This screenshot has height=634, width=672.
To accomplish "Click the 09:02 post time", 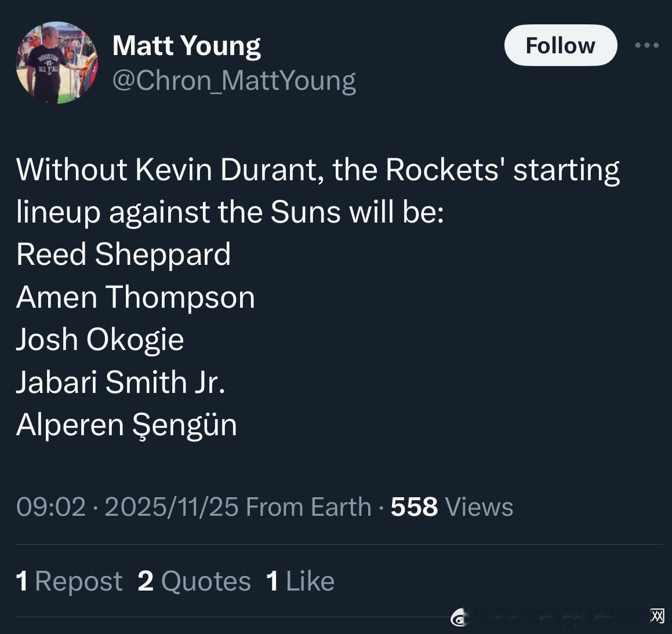I will 51,507.
